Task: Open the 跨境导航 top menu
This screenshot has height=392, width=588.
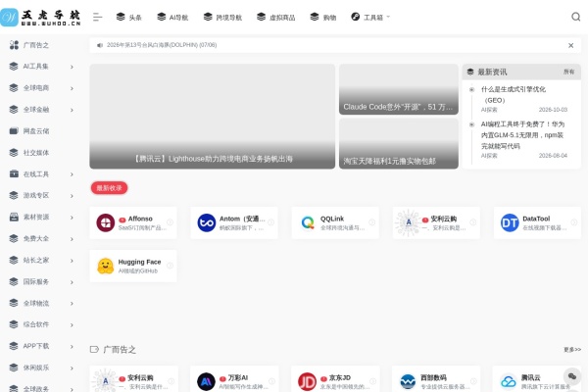Action: tap(222, 18)
